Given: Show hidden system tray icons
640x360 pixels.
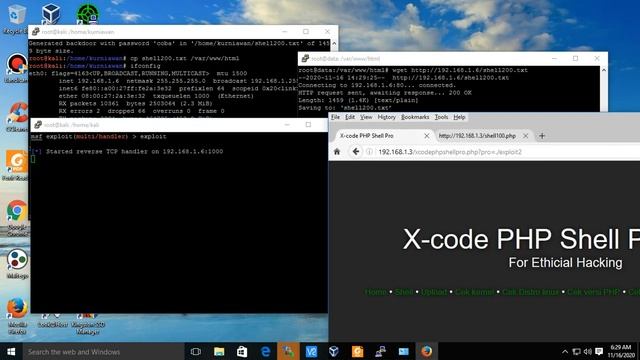Looking at the screenshot, I should [x=565, y=351].
